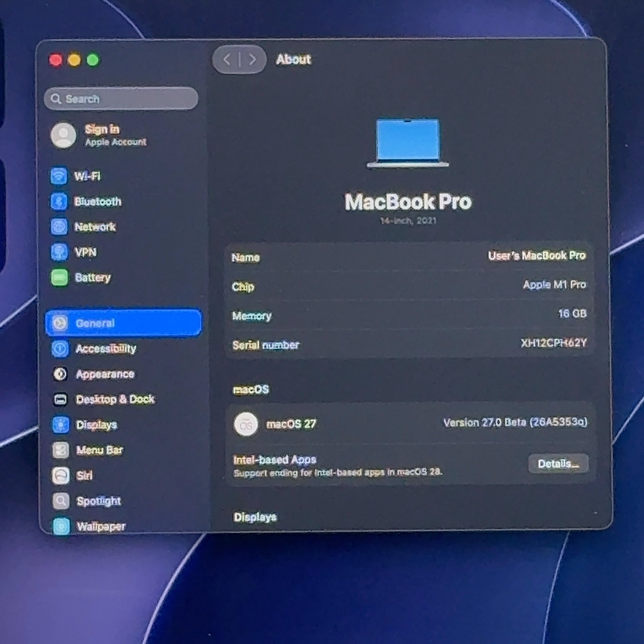Open the Network sidebar label
This screenshot has height=644, width=644.
(x=95, y=227)
